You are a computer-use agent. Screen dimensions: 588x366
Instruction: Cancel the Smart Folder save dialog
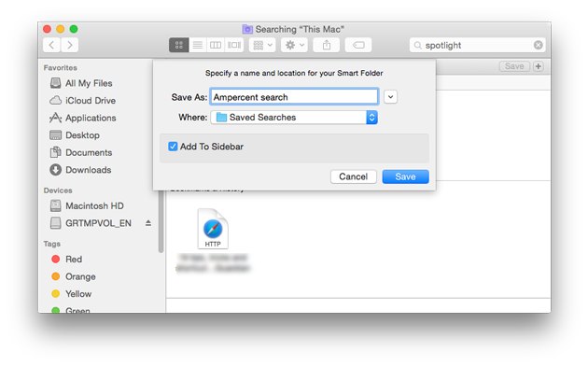coord(353,176)
